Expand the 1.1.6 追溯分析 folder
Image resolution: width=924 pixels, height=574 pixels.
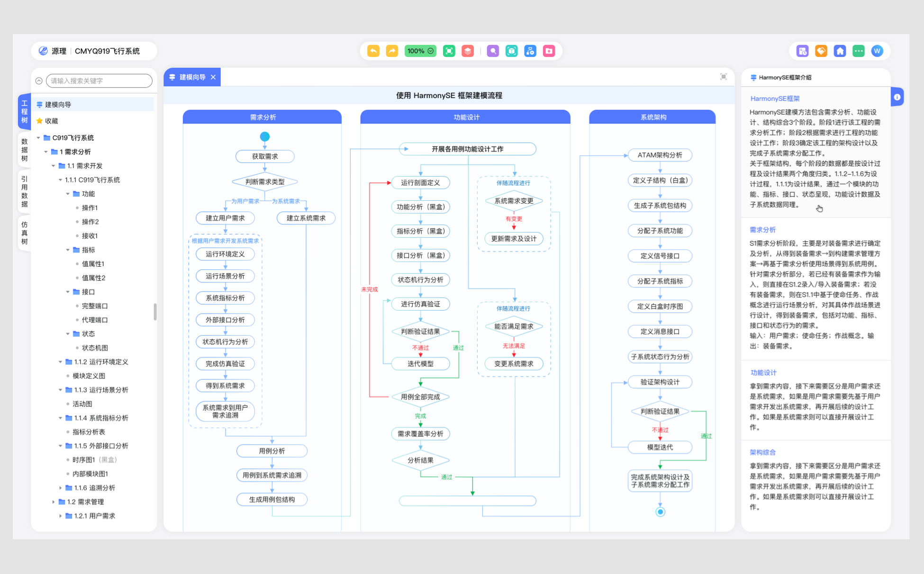click(60, 488)
